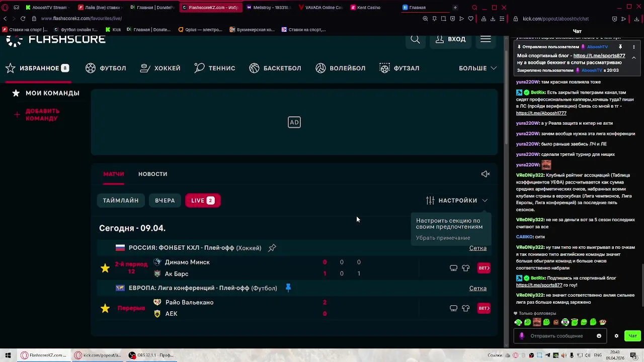
Task: Switch to Kent Casino browser tab
Action: (x=372, y=8)
